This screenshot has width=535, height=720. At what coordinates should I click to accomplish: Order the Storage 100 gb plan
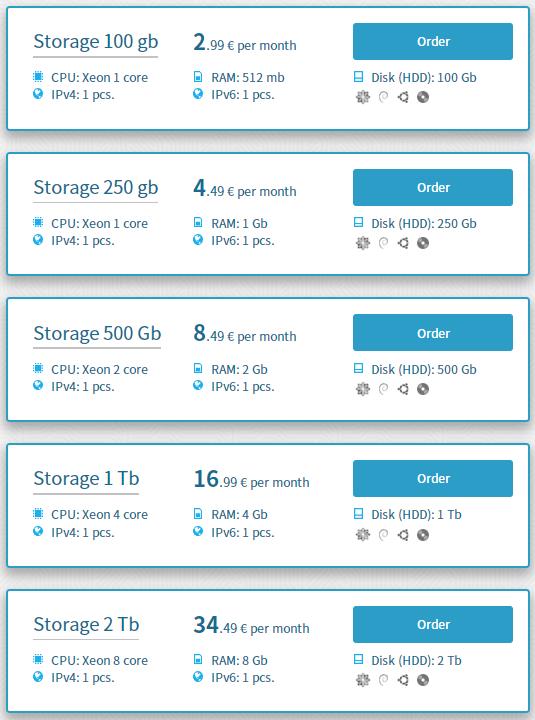(x=433, y=41)
